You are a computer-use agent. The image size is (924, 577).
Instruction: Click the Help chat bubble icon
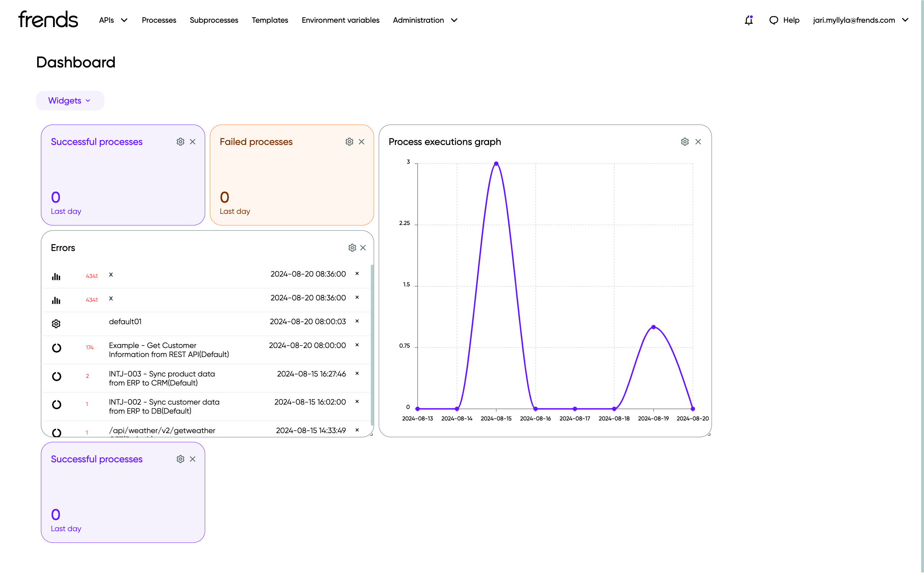point(773,20)
